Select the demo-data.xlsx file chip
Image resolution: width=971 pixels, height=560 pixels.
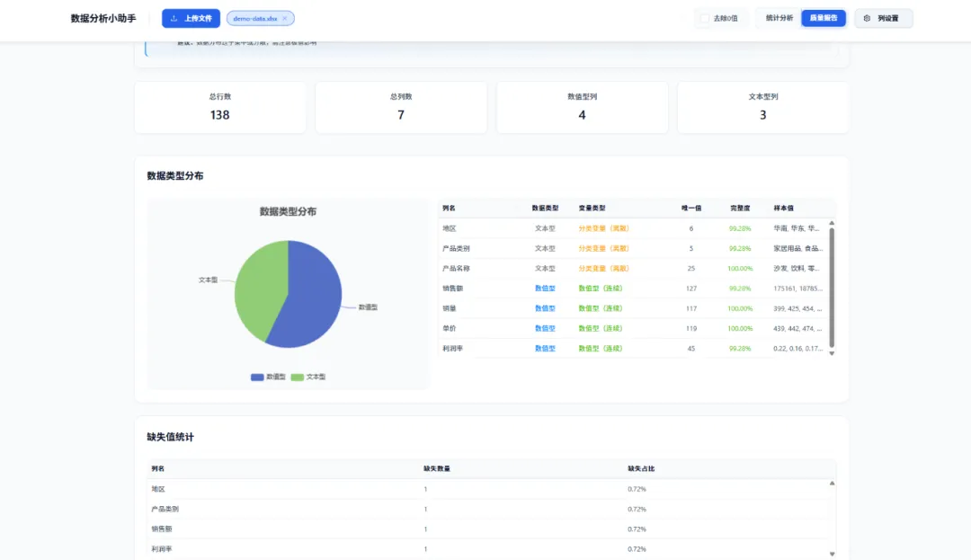coord(260,19)
